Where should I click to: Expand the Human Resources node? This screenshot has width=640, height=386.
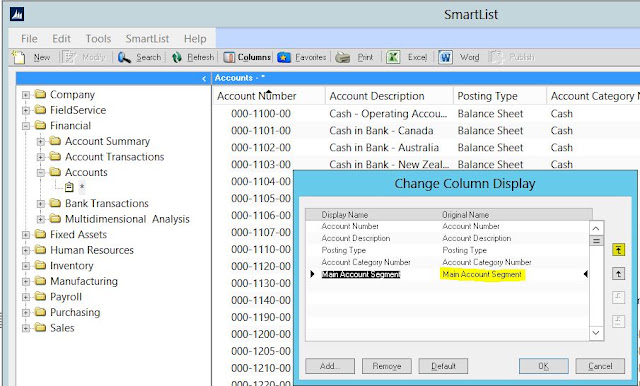[26, 250]
